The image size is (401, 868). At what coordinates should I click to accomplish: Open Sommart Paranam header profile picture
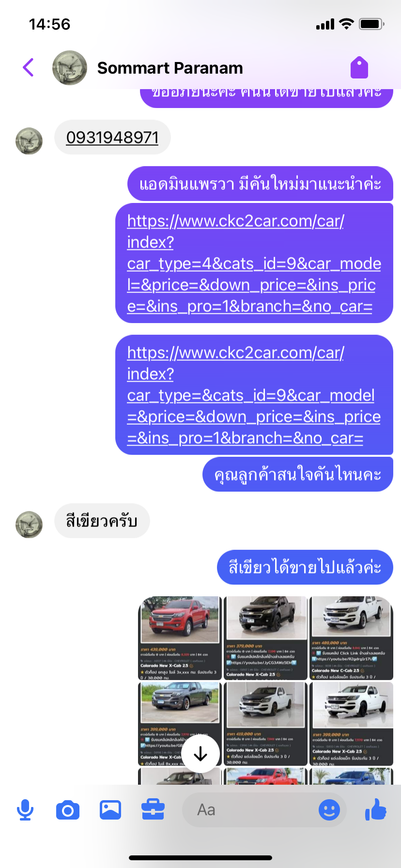70,68
